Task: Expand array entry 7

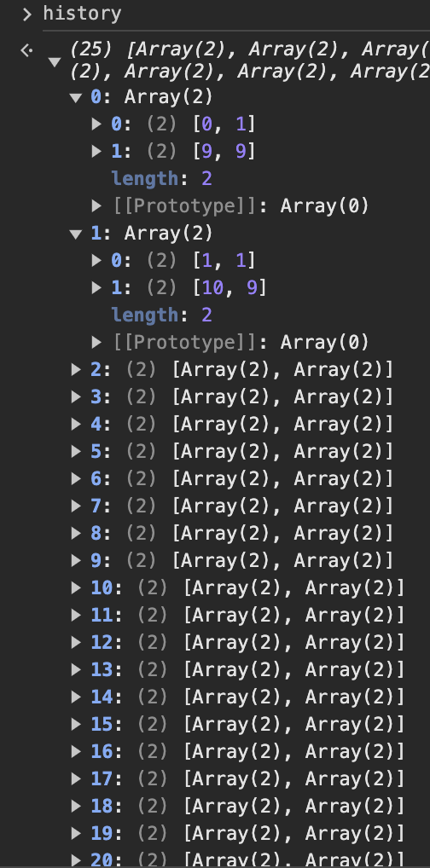Action: [77, 506]
